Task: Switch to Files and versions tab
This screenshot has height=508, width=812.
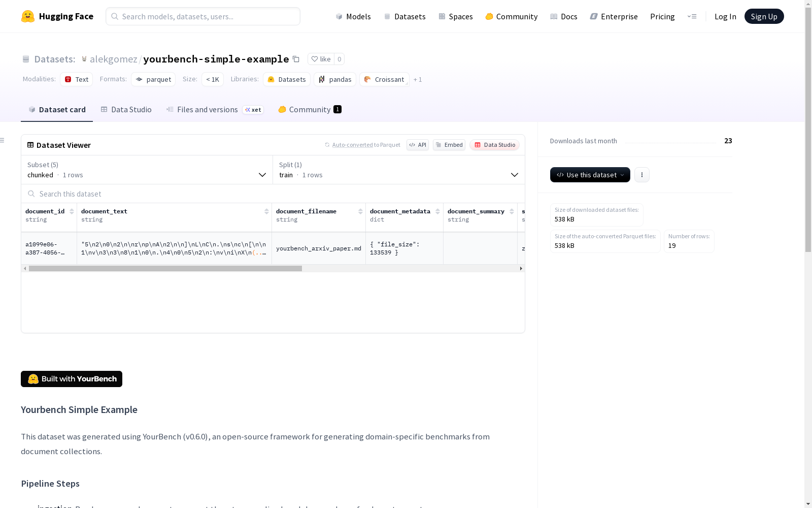Action: [x=215, y=110]
